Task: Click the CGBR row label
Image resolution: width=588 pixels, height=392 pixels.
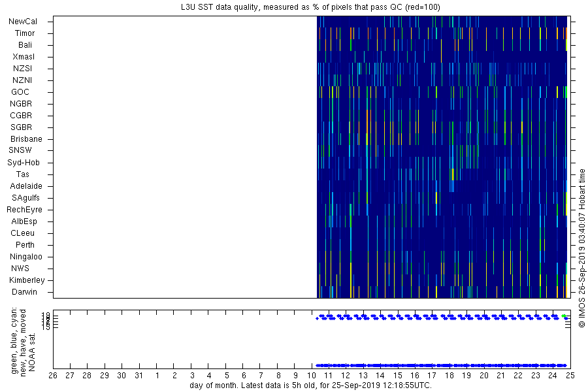Action: 21,116
